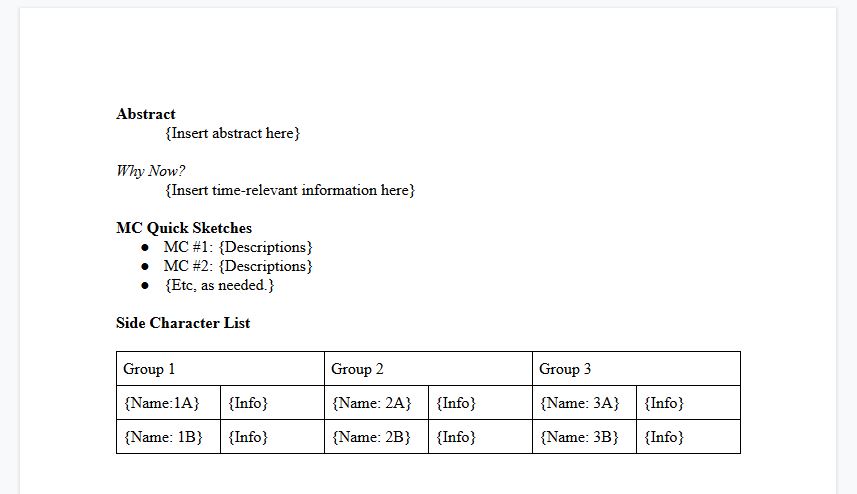Select the MC Quick Sketches heading
Image resolution: width=857 pixels, height=494 pixels.
coord(184,228)
